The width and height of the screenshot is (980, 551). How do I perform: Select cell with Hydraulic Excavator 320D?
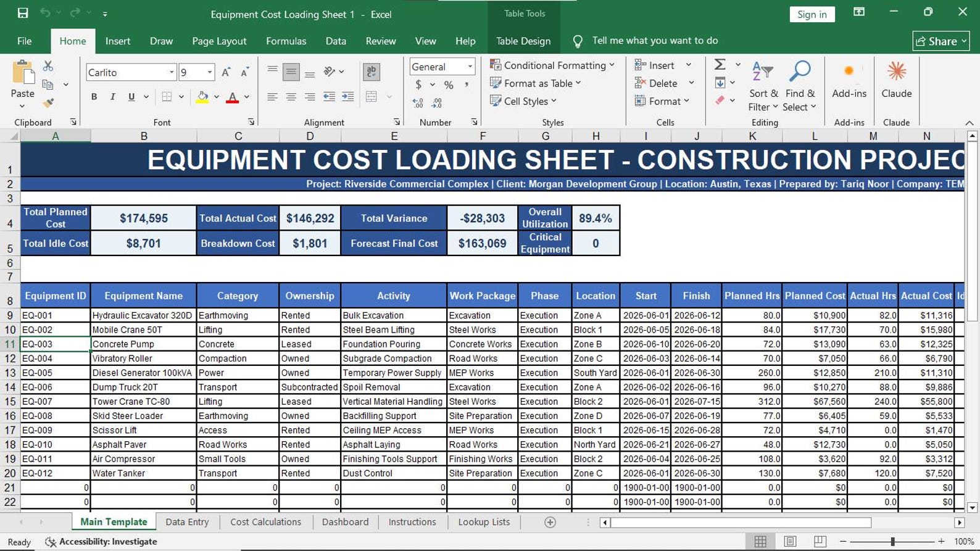pyautogui.click(x=143, y=315)
